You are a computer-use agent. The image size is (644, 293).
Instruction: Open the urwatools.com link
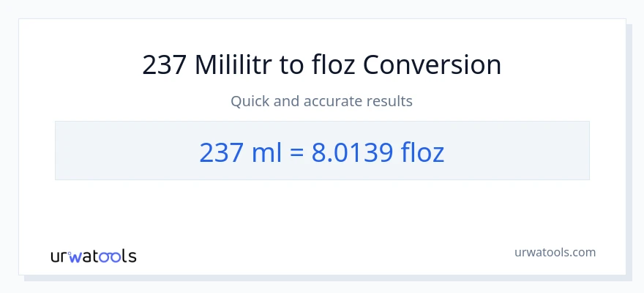(x=554, y=252)
